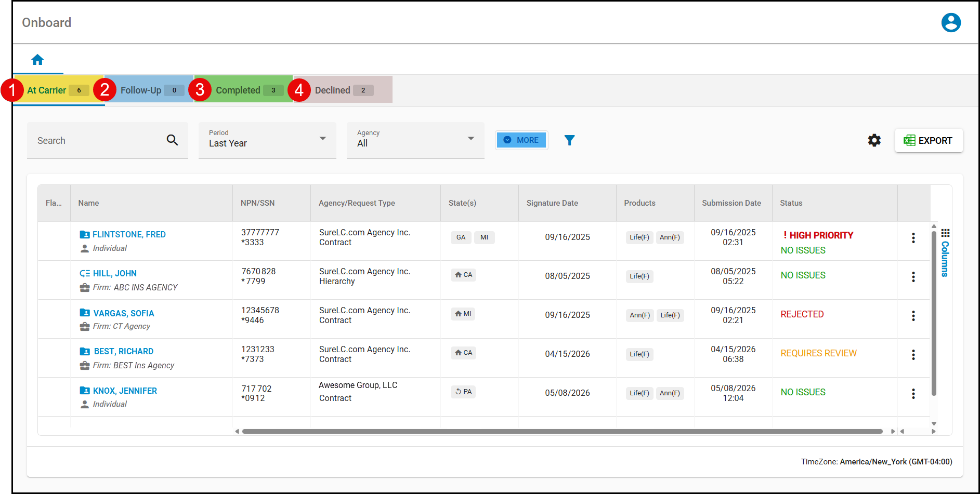This screenshot has height=494, width=980.
Task: Open the settings gear icon
Action: click(874, 140)
